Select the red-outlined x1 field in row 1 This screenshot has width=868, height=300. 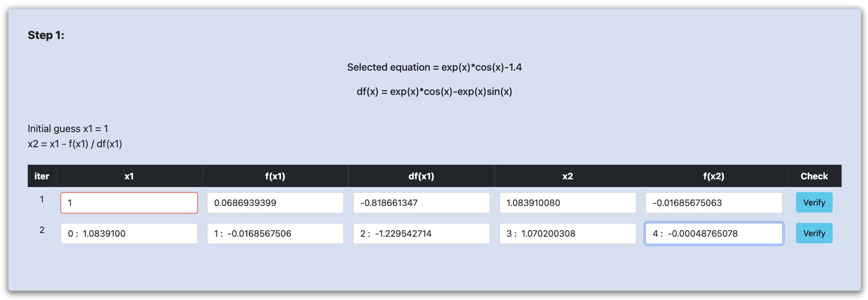pyautogui.click(x=129, y=203)
